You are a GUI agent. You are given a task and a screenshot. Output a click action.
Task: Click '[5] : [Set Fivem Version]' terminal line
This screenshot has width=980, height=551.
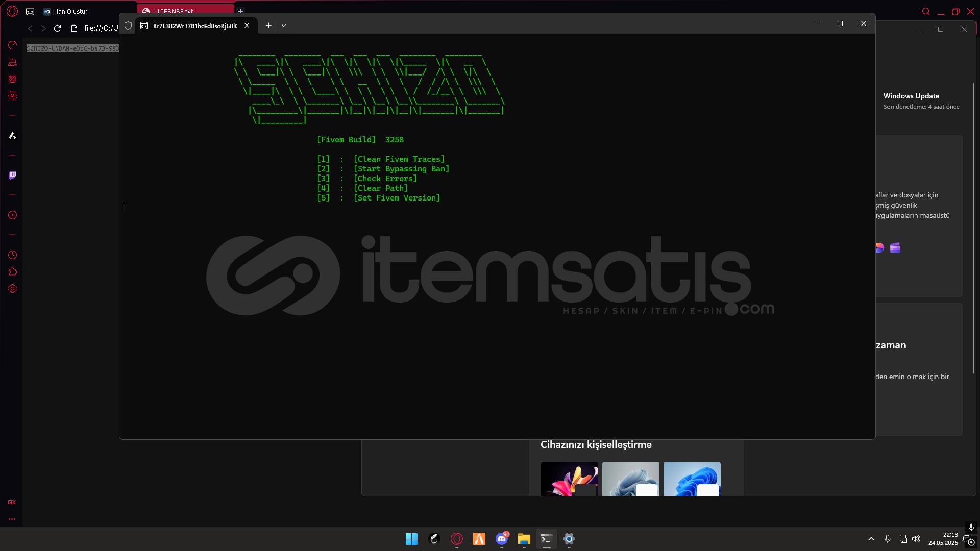pos(378,198)
